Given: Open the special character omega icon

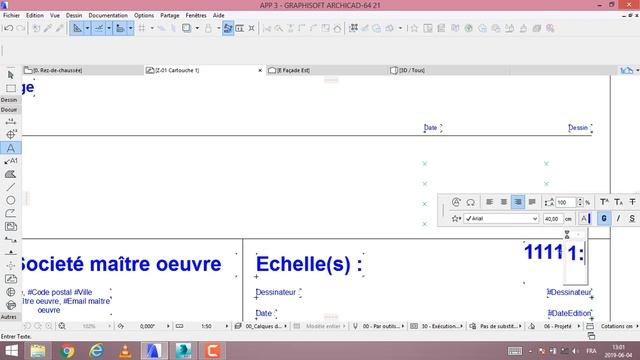Looking at the screenshot, I should (x=471, y=202).
